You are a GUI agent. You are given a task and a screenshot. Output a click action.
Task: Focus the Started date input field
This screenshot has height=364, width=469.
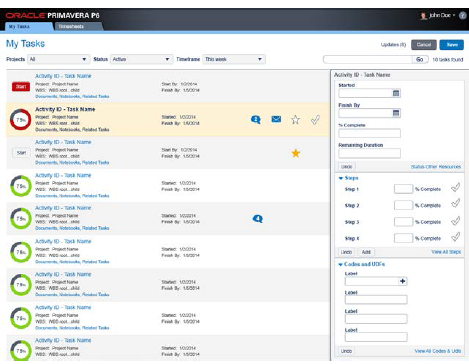coord(366,93)
